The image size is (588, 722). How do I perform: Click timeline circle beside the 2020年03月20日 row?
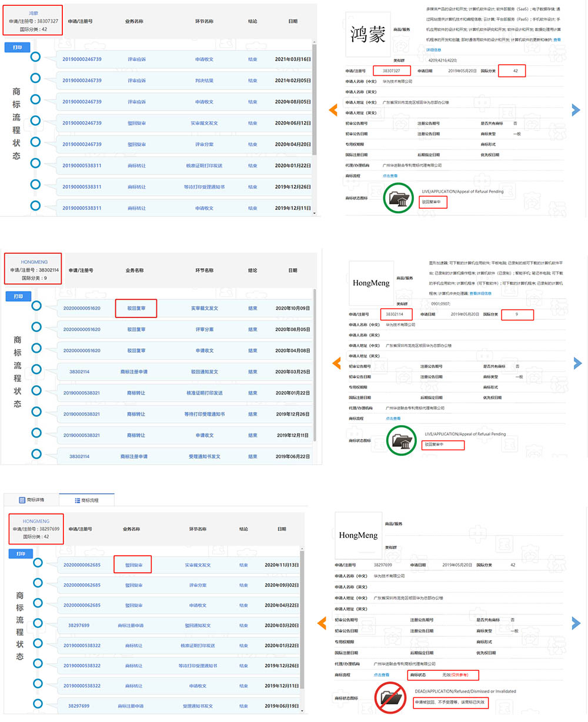pos(38,623)
